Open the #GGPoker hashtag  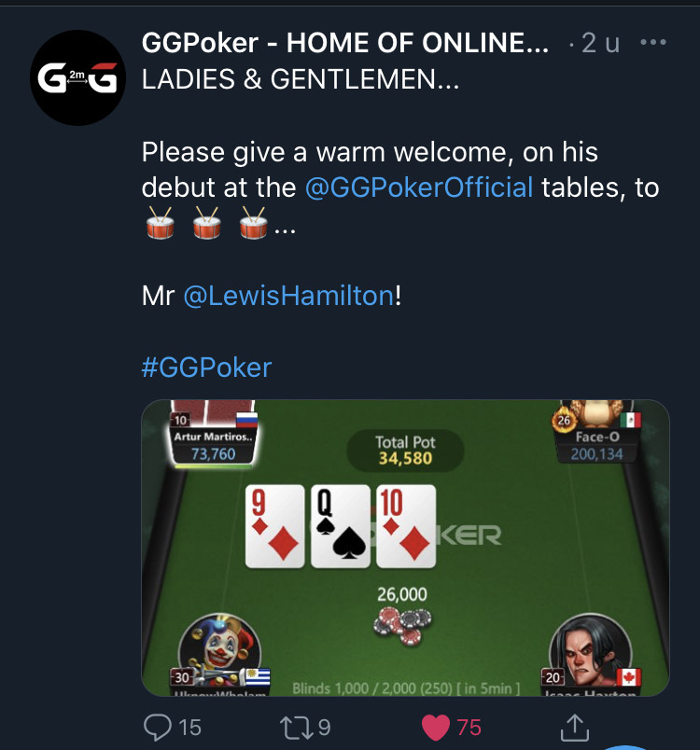[x=206, y=368]
